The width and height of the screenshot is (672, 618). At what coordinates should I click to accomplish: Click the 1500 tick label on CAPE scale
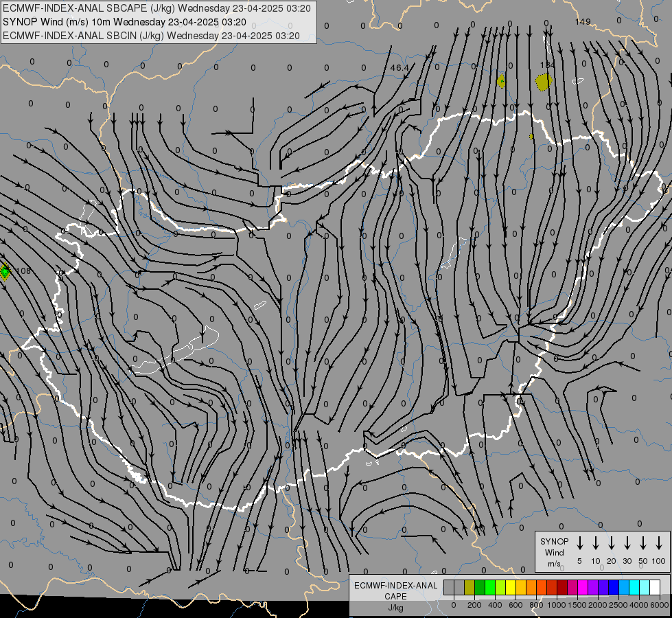(x=577, y=605)
